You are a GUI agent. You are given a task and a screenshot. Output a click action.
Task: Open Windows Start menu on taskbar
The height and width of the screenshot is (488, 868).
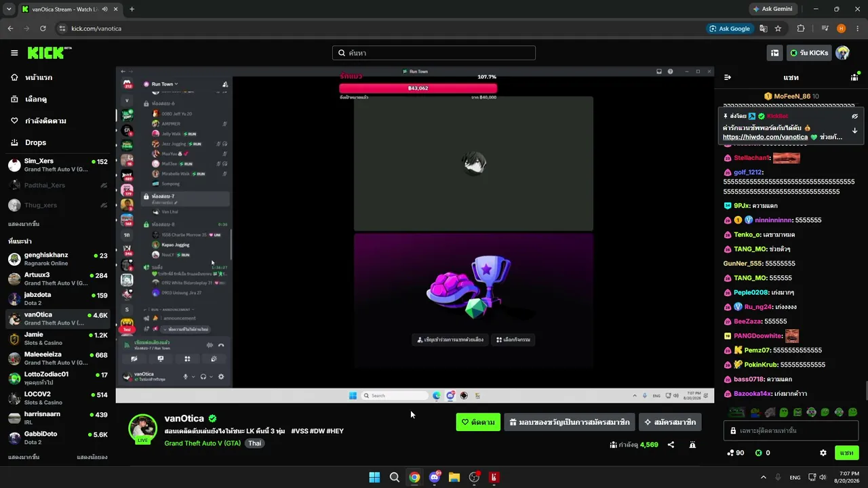click(x=374, y=477)
